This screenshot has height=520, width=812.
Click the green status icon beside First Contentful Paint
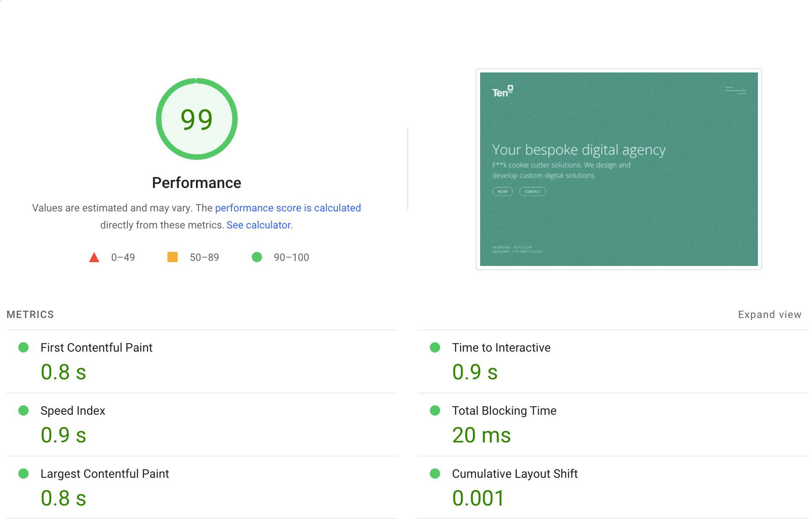click(23, 348)
